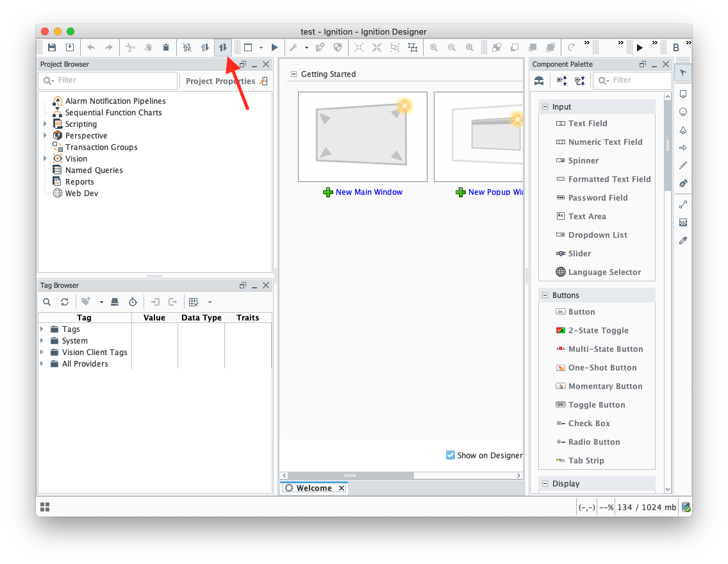Click the tag history stopwatch icon
The height and width of the screenshot is (564, 728).
pos(133,302)
